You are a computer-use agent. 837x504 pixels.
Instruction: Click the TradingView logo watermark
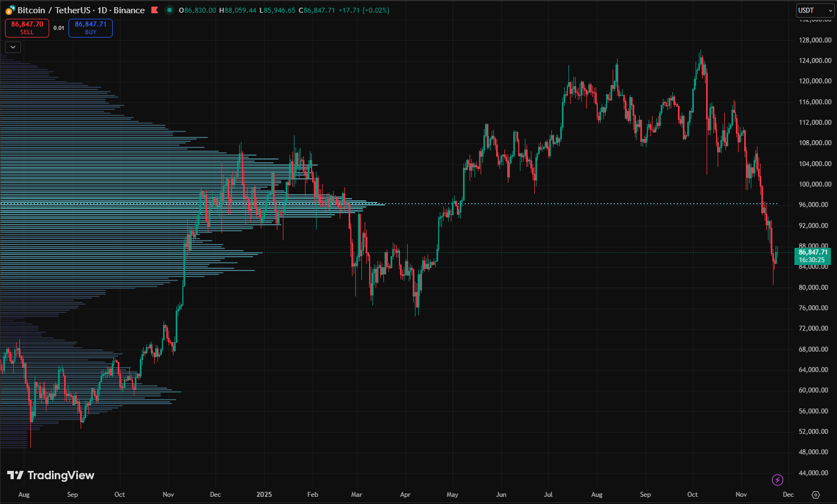51,475
